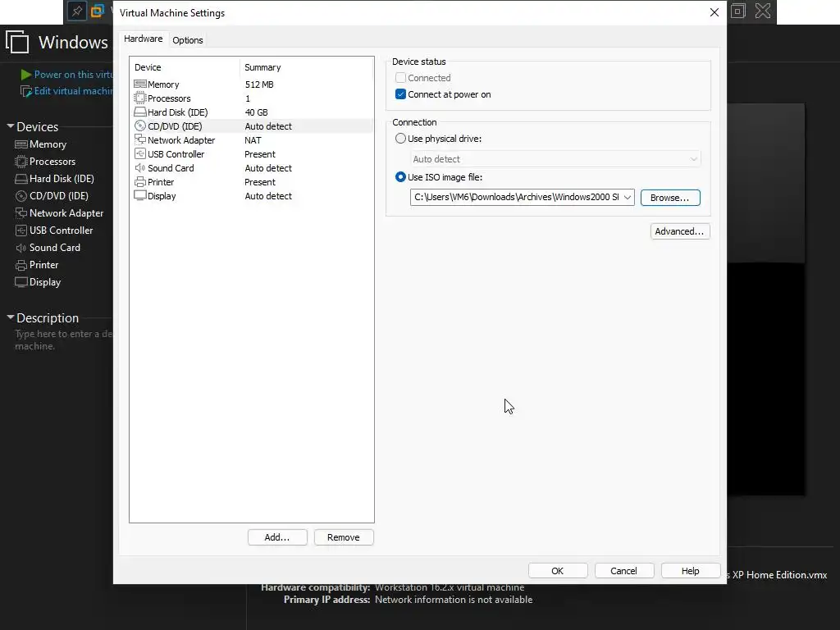The width and height of the screenshot is (840, 630).
Task: Open Sound Card icon in main window sidebar
Action: click(21, 248)
